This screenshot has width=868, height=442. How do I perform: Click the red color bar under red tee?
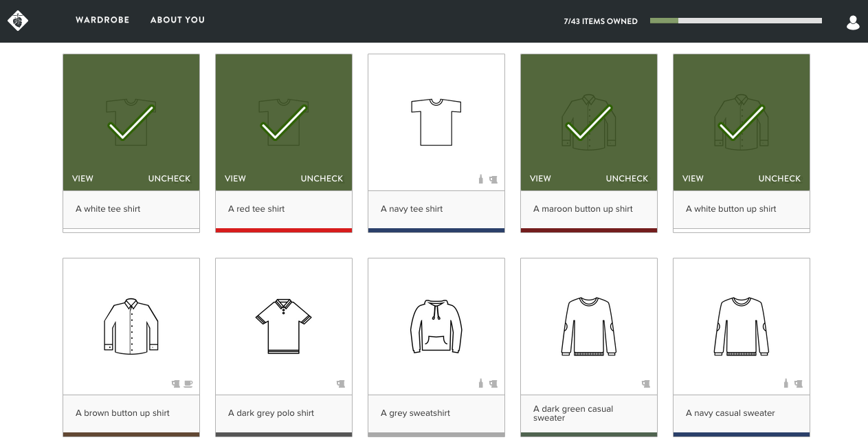pyautogui.click(x=283, y=230)
